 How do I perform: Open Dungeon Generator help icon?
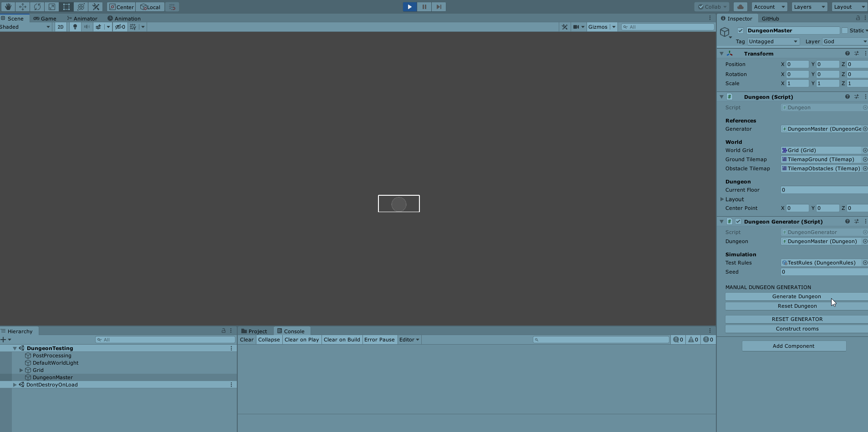[x=848, y=221]
